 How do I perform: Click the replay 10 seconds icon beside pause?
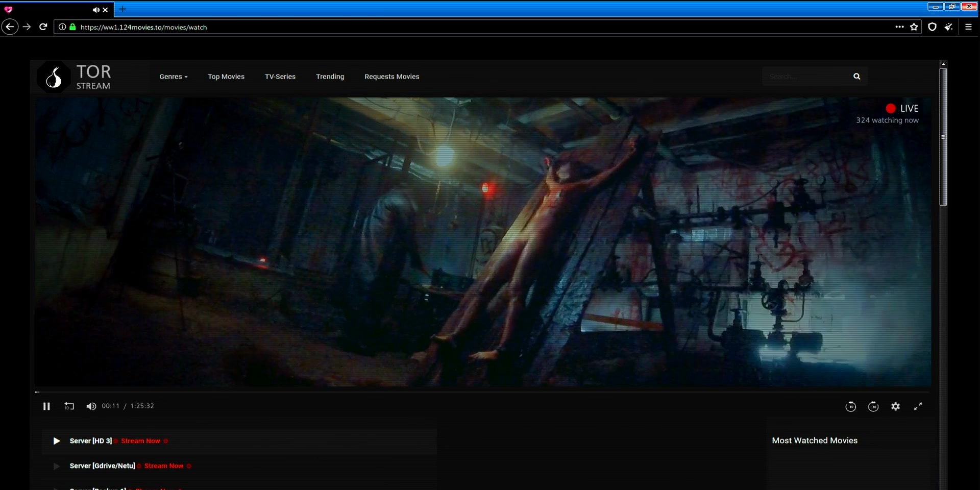69,406
